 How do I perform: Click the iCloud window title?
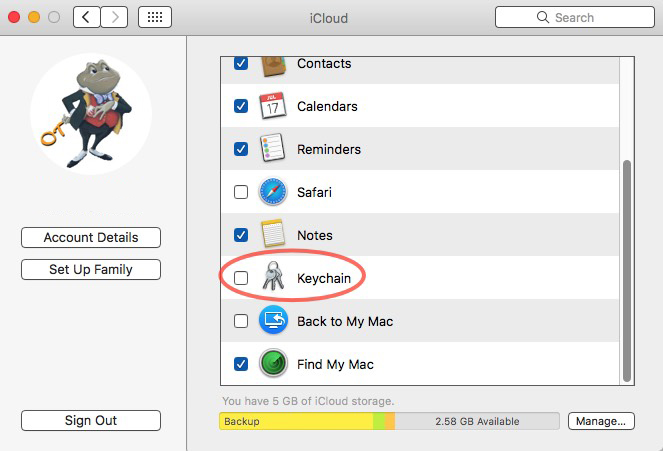pos(329,18)
